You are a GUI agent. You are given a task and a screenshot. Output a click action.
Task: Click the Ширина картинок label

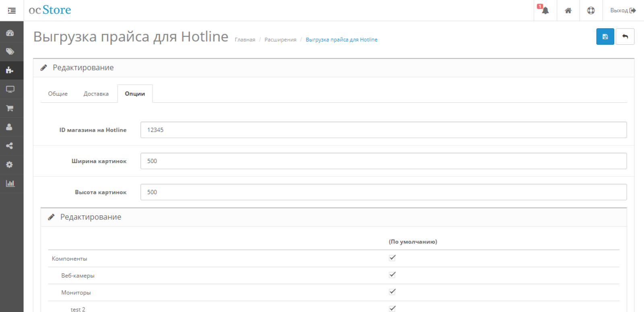click(99, 161)
